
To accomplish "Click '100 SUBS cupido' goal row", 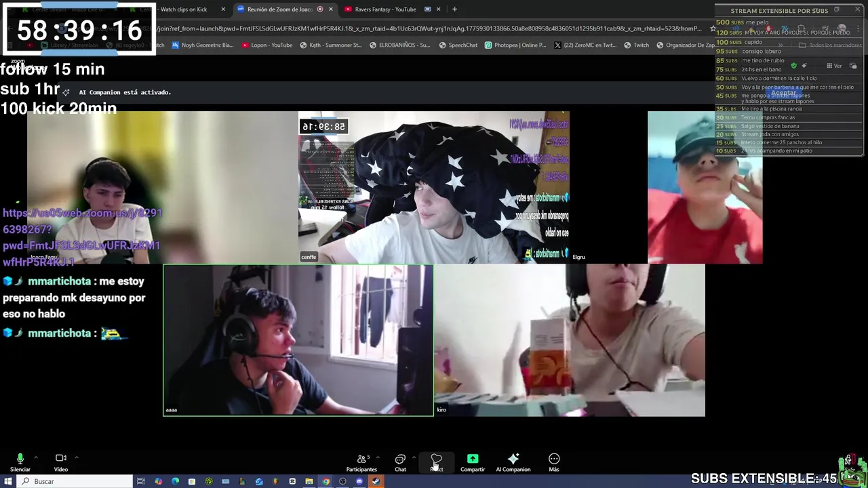I will pyautogui.click(x=739, y=42).
